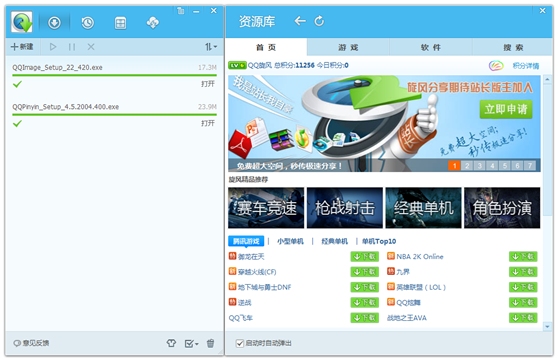Click the LV level badge

point(237,65)
